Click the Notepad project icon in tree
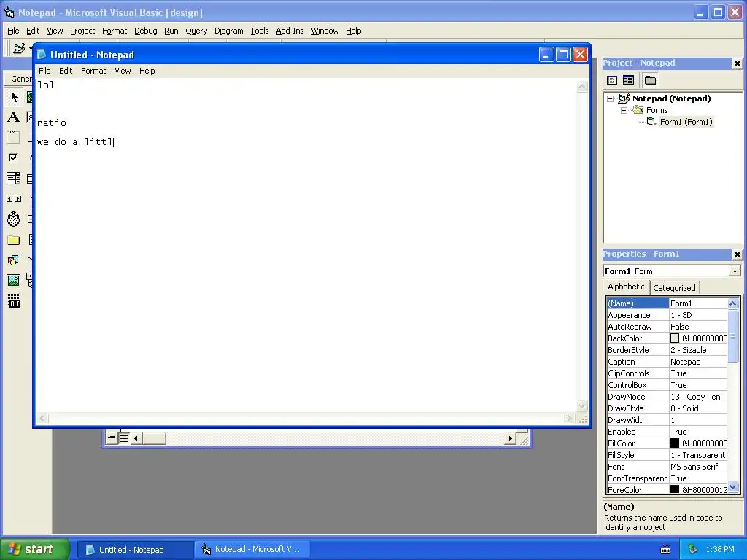The height and width of the screenshot is (560, 747). point(624,98)
